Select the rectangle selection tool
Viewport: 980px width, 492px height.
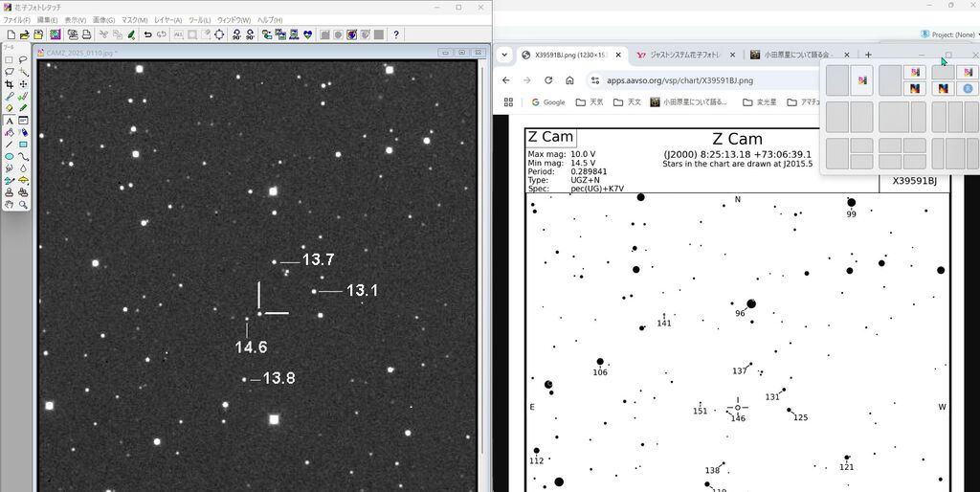(x=10, y=60)
